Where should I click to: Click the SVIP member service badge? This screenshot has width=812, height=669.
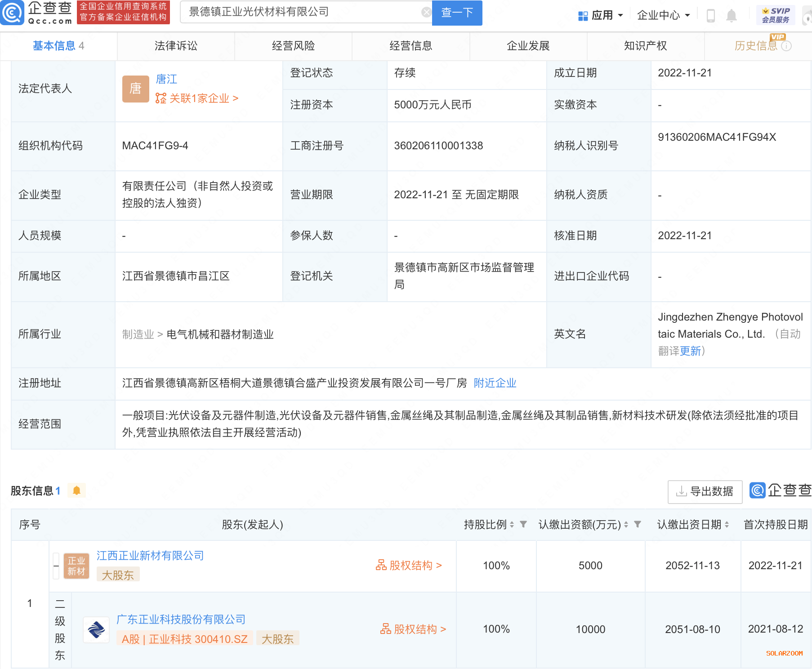coord(776,15)
